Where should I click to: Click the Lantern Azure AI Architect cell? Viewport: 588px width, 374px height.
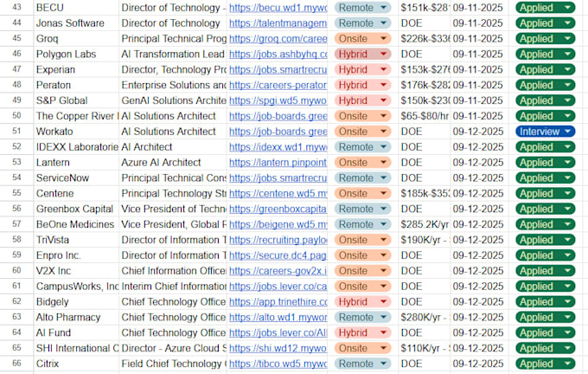tap(173, 163)
